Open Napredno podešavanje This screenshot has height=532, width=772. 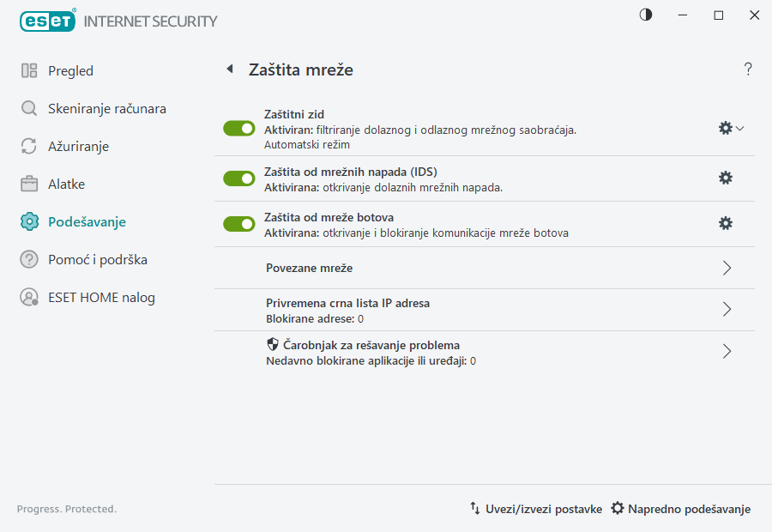680,509
